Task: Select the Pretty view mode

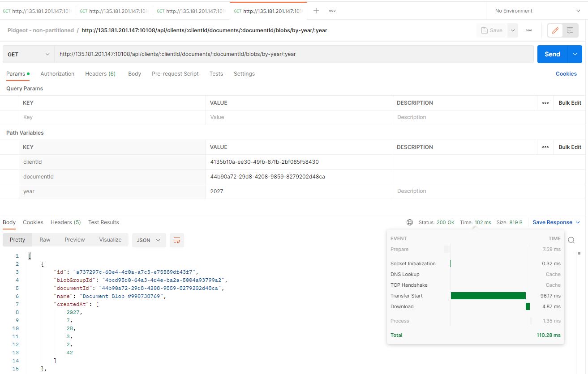Action: click(x=17, y=240)
